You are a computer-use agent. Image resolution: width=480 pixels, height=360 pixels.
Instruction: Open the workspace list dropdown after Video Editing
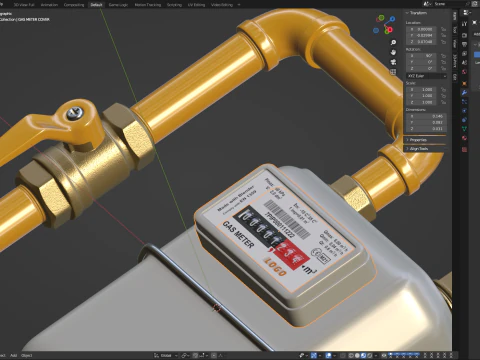click(x=239, y=5)
